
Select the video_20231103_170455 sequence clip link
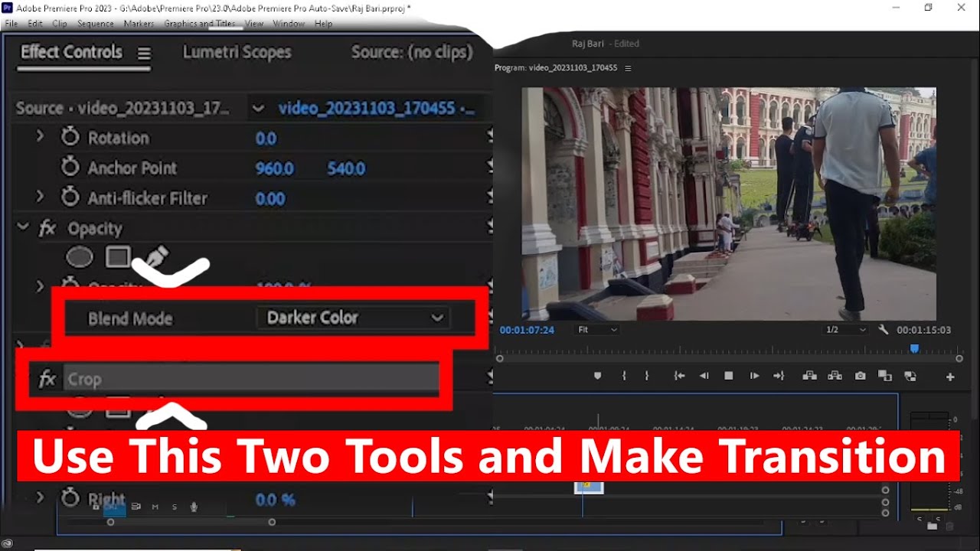click(x=376, y=108)
